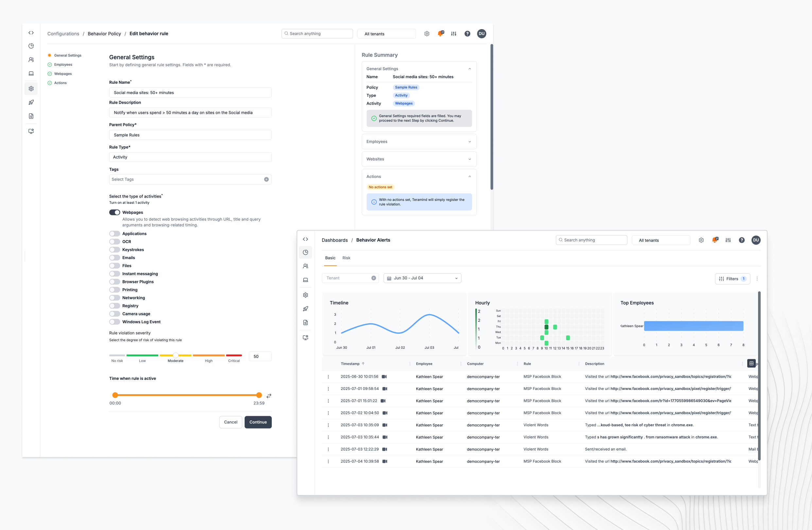Open the help question mark in Edit behavior rule
Viewport: 812px width, 530px height.
click(467, 34)
